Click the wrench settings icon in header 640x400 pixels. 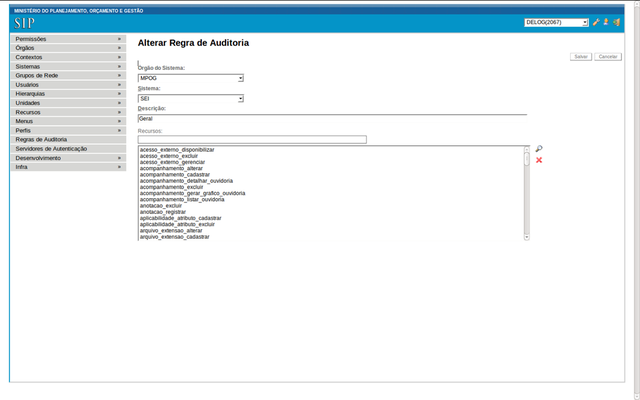pos(596,22)
